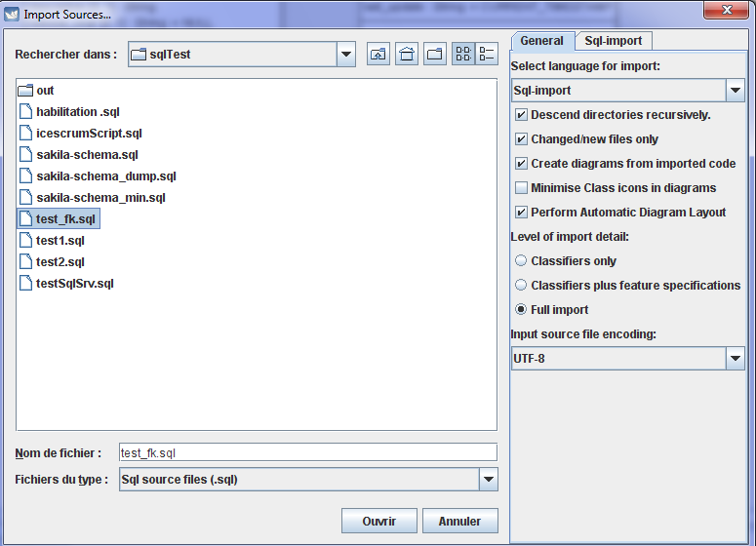This screenshot has width=756, height=546.
Task: Select Classifiers only radio button
Action: [x=521, y=260]
